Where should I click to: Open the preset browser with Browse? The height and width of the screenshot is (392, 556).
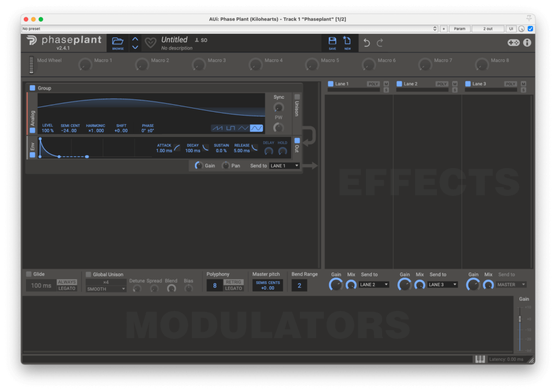point(118,43)
